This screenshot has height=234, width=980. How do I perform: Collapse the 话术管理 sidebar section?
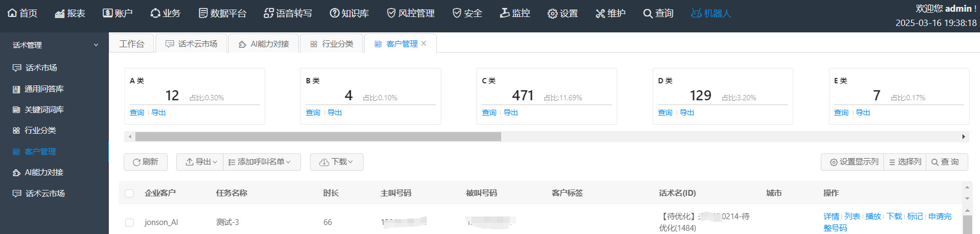(x=96, y=45)
